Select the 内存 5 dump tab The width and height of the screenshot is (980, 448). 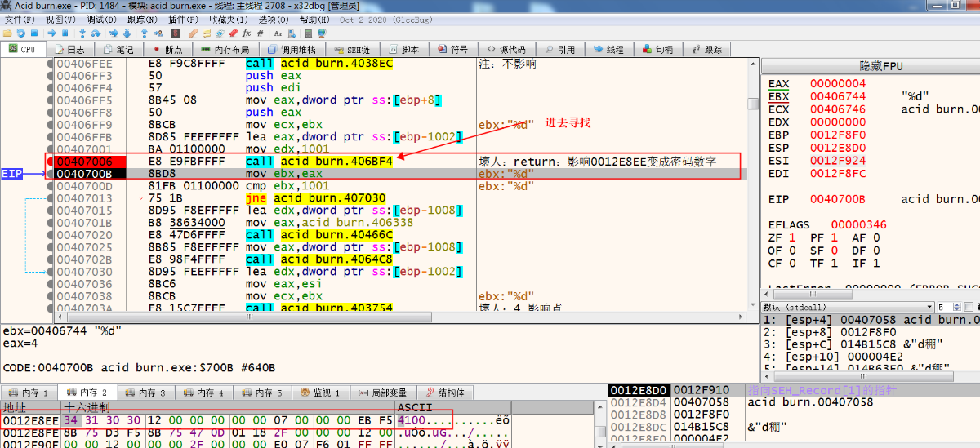point(264,393)
